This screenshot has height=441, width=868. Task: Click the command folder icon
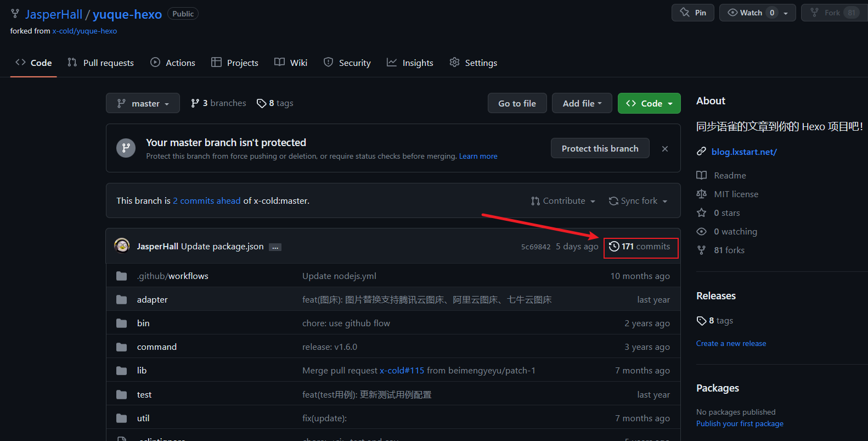122,347
